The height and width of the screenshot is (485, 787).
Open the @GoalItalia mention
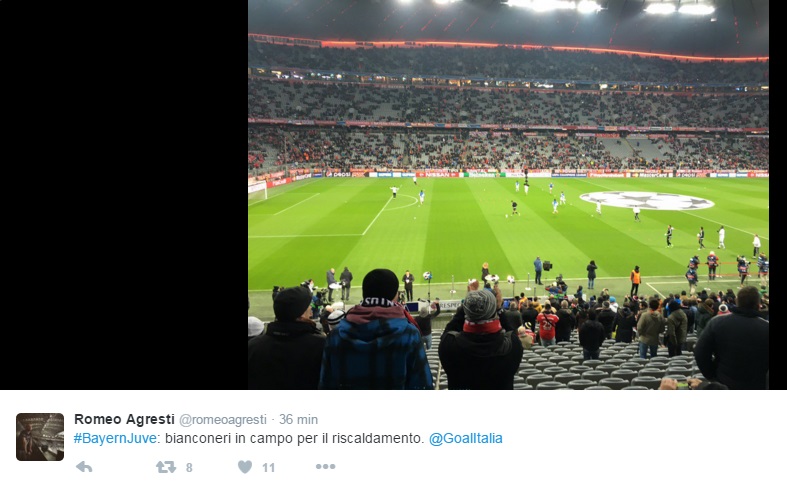465,438
